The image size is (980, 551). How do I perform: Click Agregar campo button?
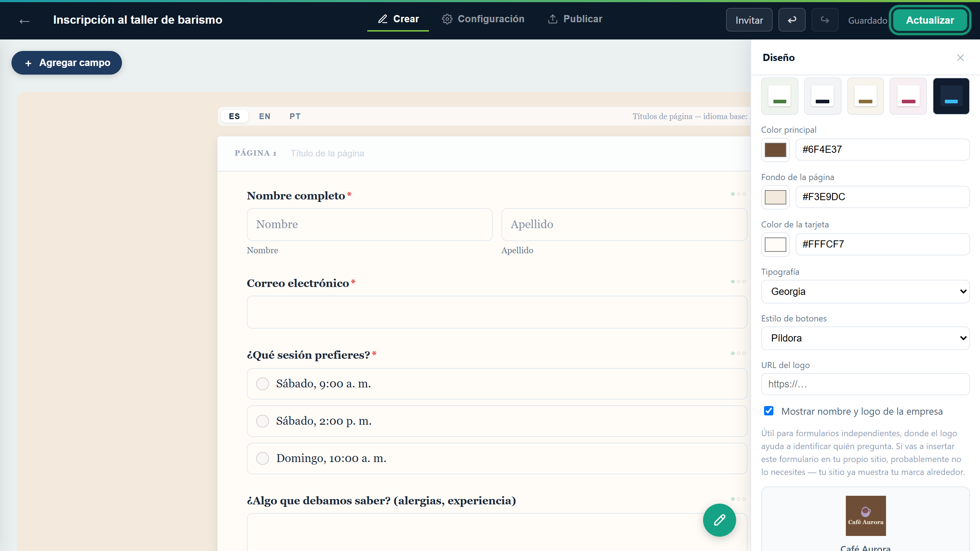67,63
